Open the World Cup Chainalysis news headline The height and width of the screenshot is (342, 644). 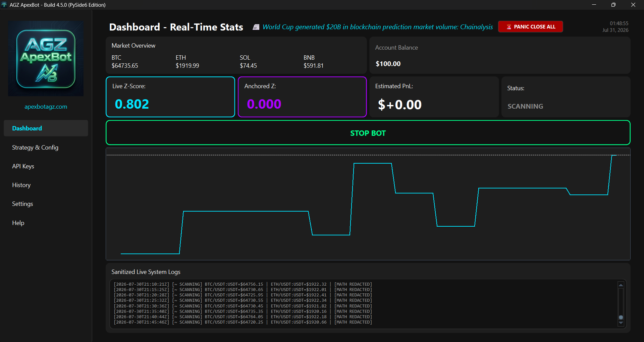pos(378,27)
